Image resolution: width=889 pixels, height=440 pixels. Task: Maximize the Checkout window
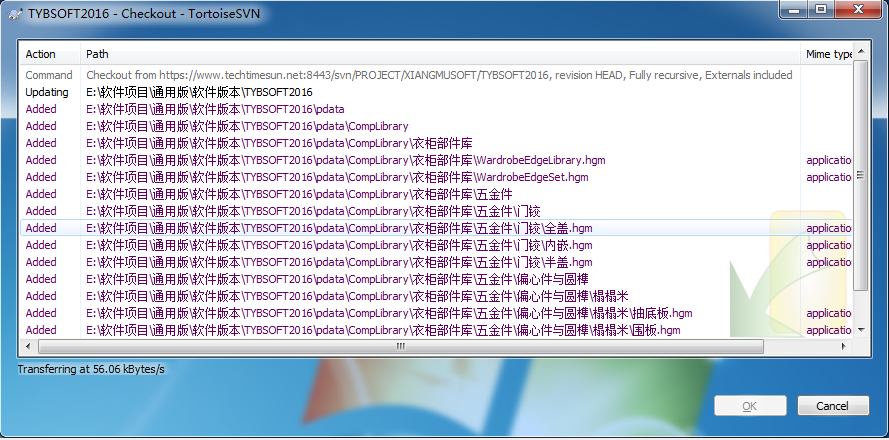click(x=821, y=9)
